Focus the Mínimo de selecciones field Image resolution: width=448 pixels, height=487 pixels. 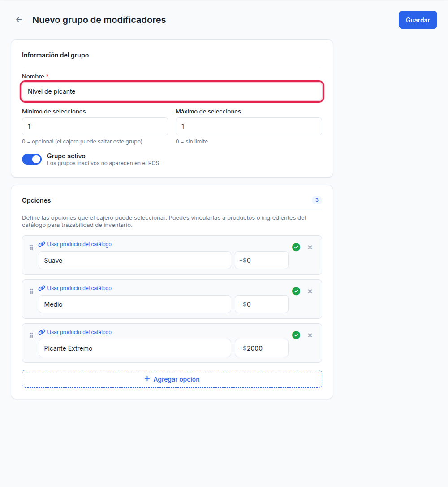pos(95,126)
